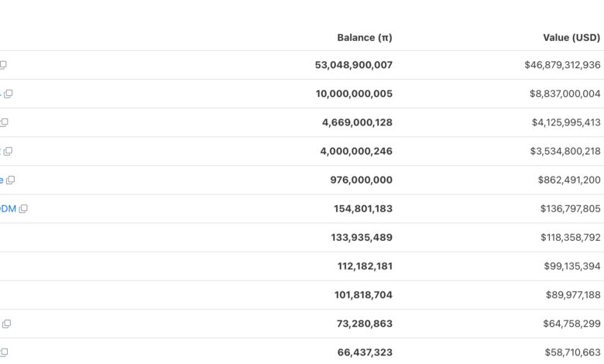Image resolution: width=604 pixels, height=364 pixels.
Task: Copy address for the 73,280,863 balance row
Action: tap(6, 324)
